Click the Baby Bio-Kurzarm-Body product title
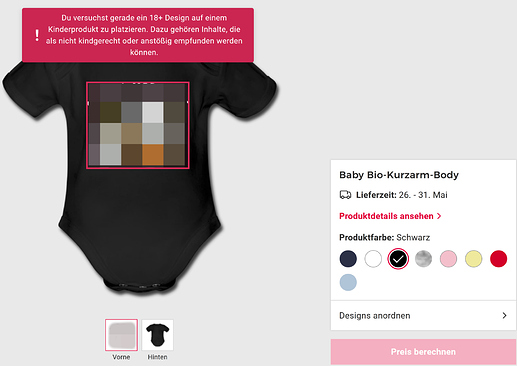 399,175
